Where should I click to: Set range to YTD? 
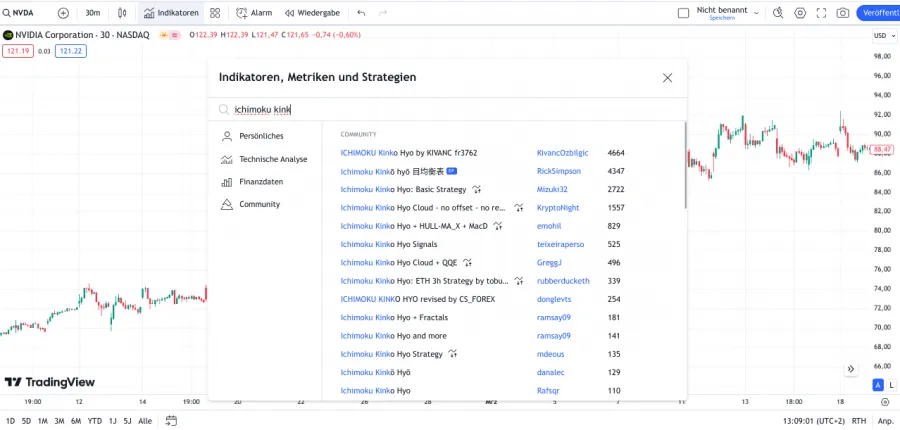tap(95, 421)
